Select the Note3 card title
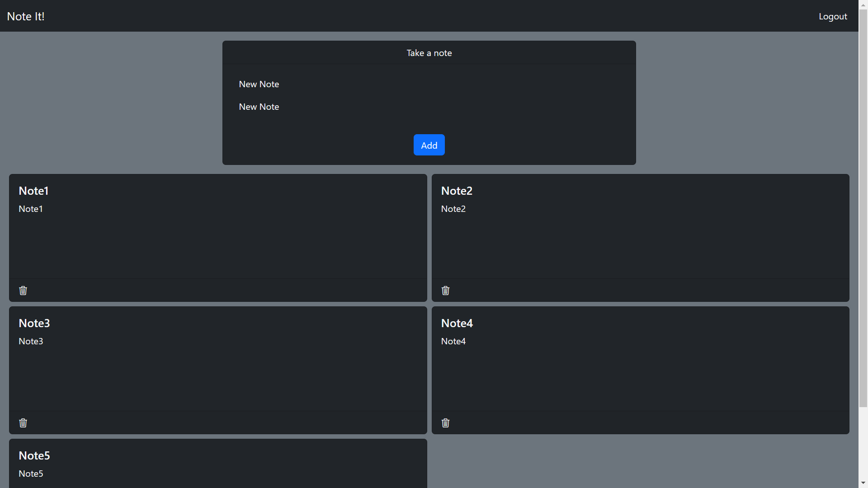868x488 pixels. click(34, 323)
